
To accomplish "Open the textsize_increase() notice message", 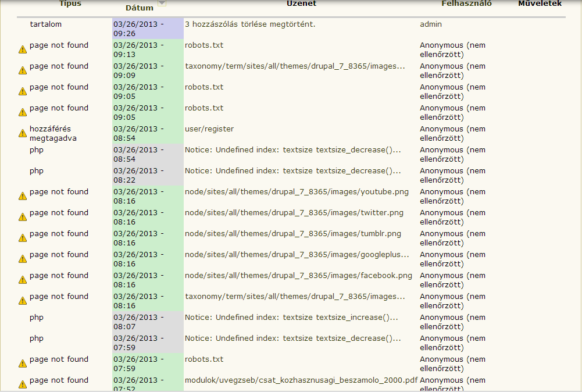I will [291, 318].
